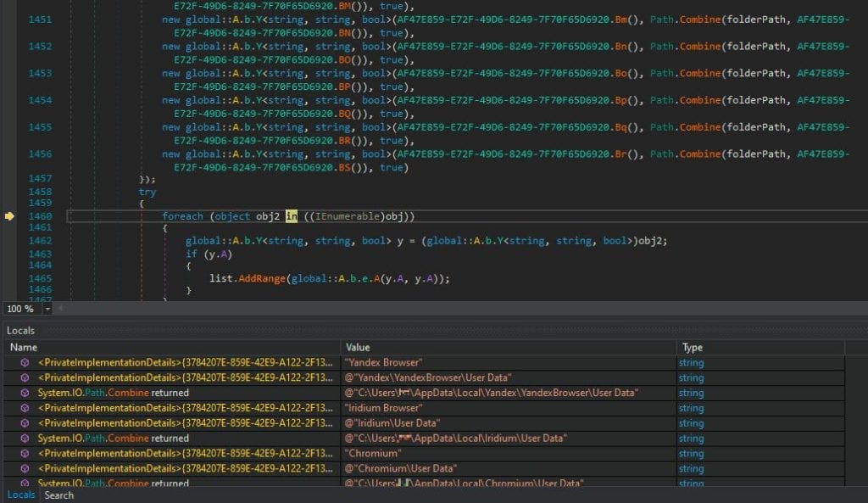
Task: Select the AppData\Local\Iridium\User Data path value
Action: click(455, 439)
